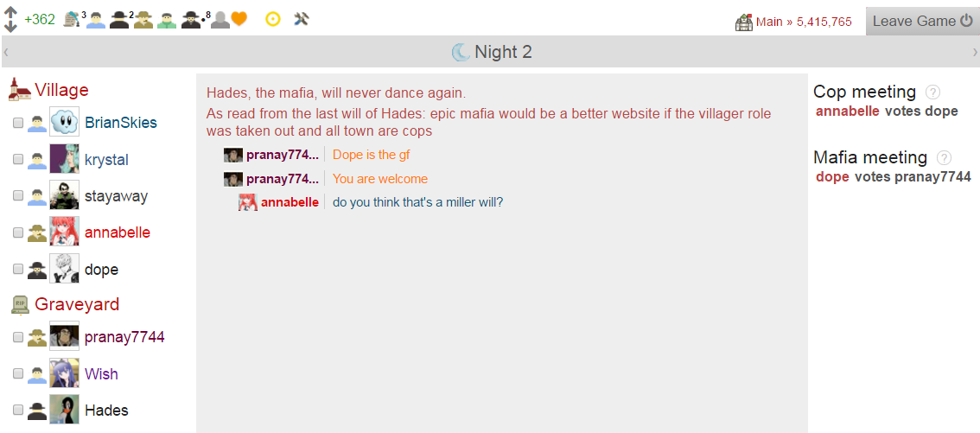Click the Mafia meeting help question mark
The height and width of the screenshot is (433, 980).
tap(944, 158)
